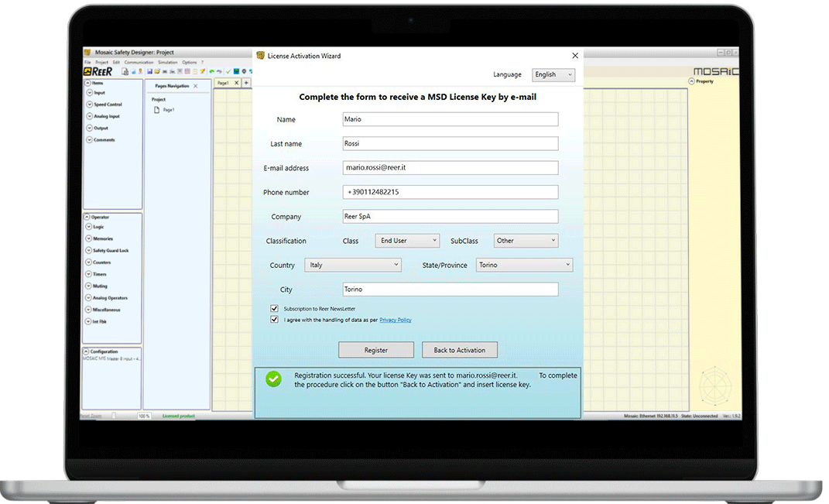Uncheck Subscription to Reer NewsLetter
The width and height of the screenshot is (829, 504).
click(x=274, y=307)
